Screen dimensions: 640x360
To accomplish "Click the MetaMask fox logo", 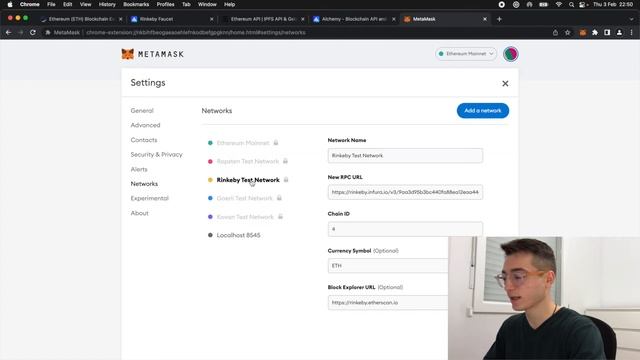I will click(128, 54).
